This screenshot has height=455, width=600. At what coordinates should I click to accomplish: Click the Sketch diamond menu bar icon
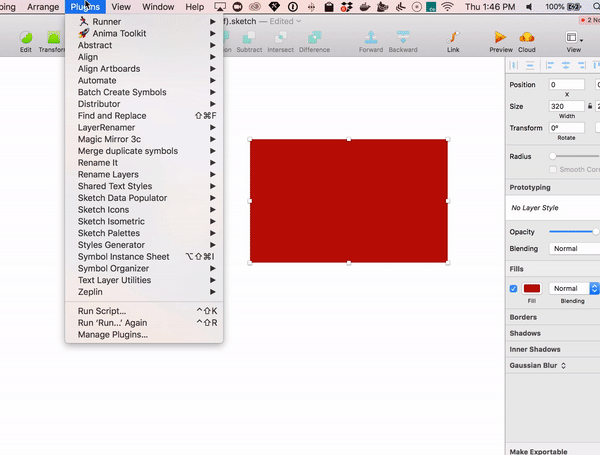[274, 7]
